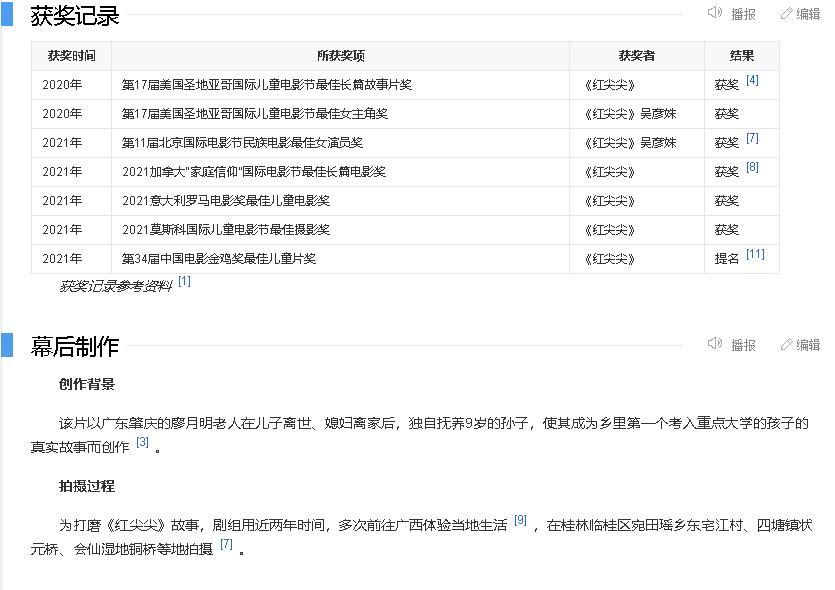The height and width of the screenshot is (590, 835).
Task: Click the 创作背景 subheading
Action: coord(87,384)
